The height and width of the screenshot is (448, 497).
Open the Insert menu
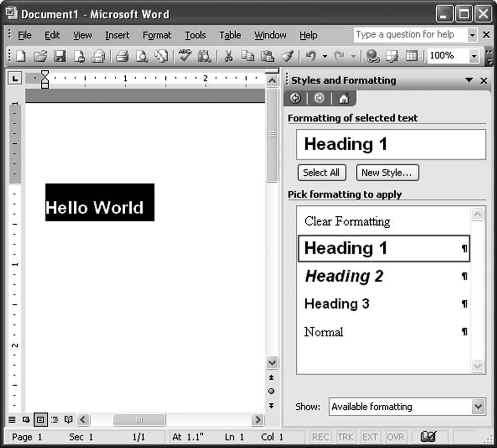coord(117,35)
